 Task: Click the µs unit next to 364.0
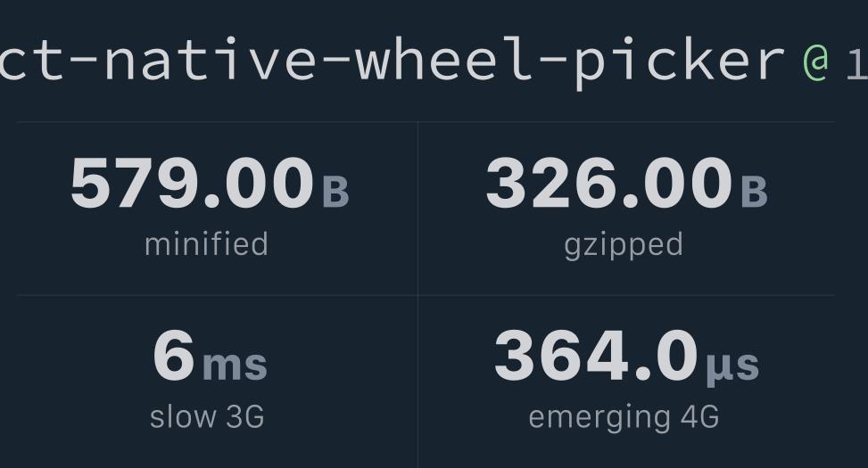(x=732, y=366)
